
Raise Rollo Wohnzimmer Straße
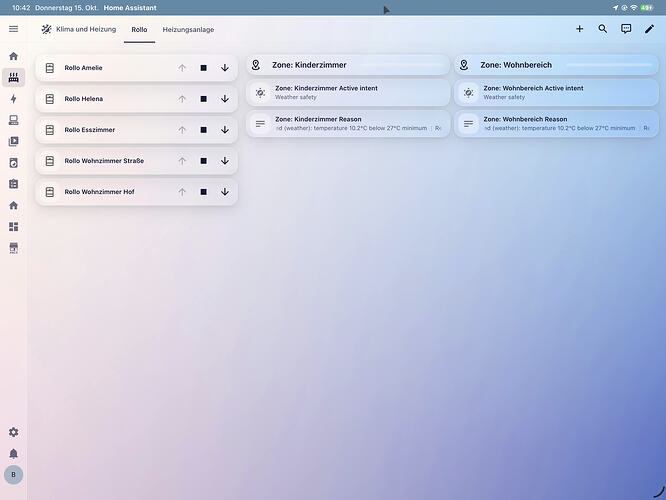(182, 161)
